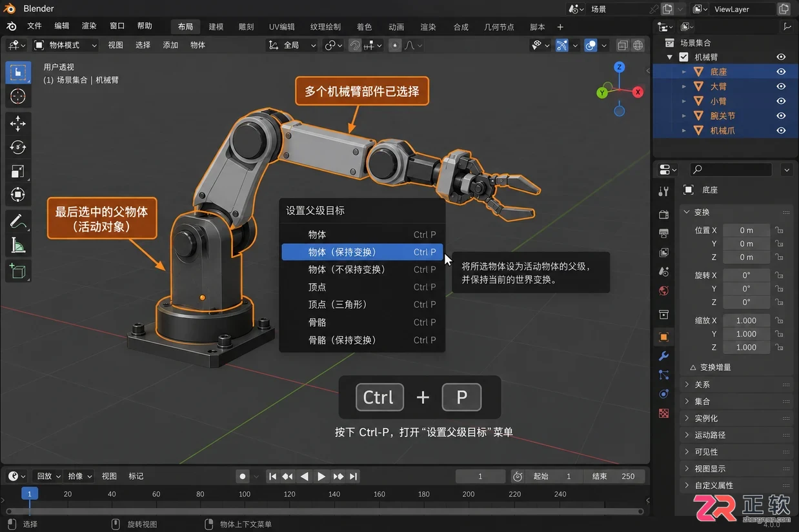Screen dimensions: 799x532
Task: Pick the Add Cube tool
Action: 18,271
